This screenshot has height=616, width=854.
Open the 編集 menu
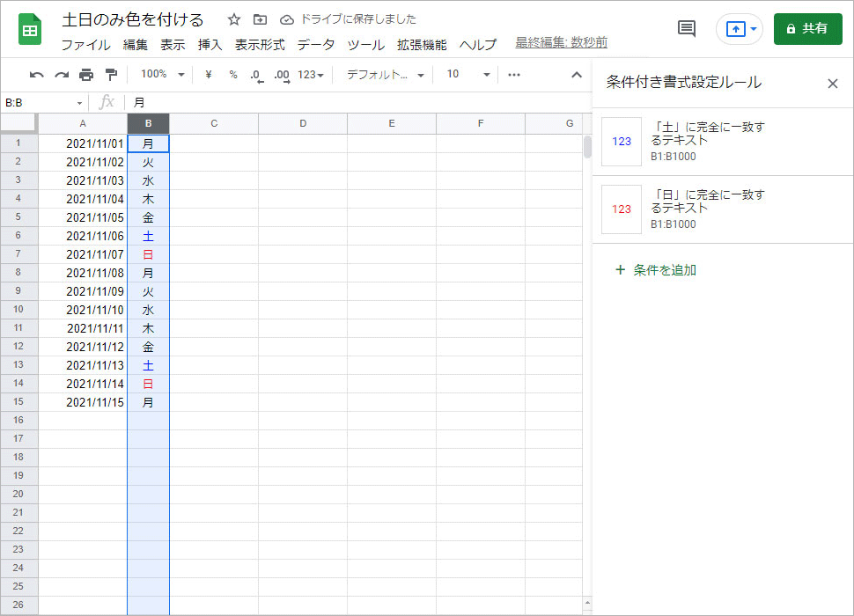coord(135,45)
